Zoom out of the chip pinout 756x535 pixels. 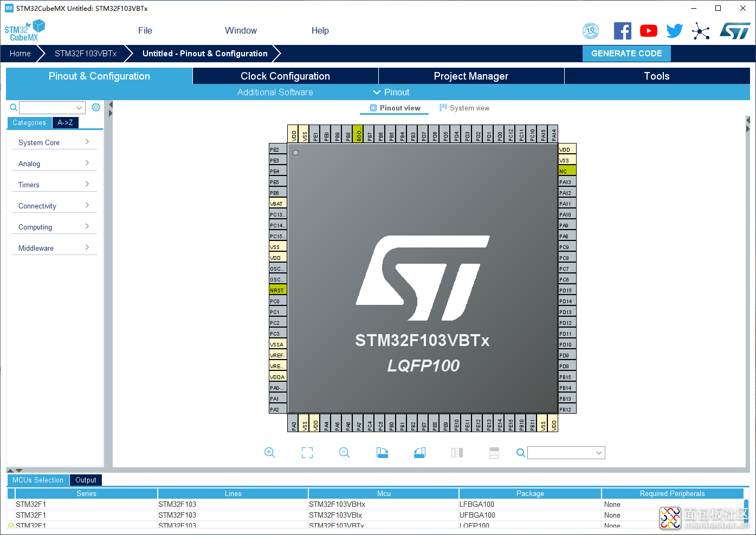[345, 453]
